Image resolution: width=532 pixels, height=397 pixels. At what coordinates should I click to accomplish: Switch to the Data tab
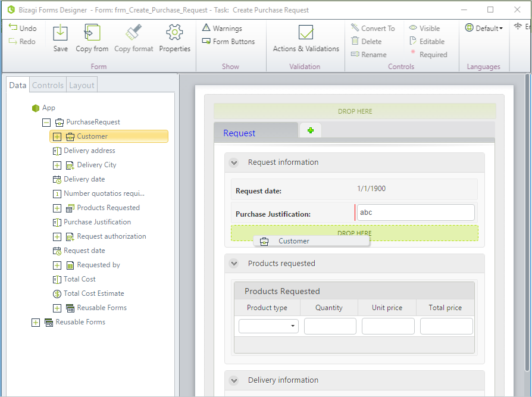click(18, 85)
